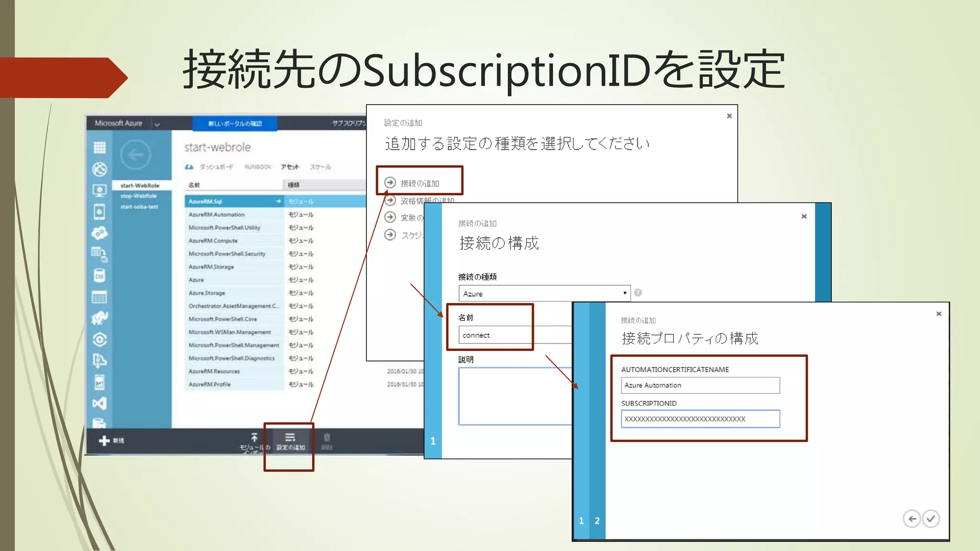Screen dimensions: 980x551
Task: Click the 新しいポータルの確認 button
Action: pyautogui.click(x=235, y=123)
